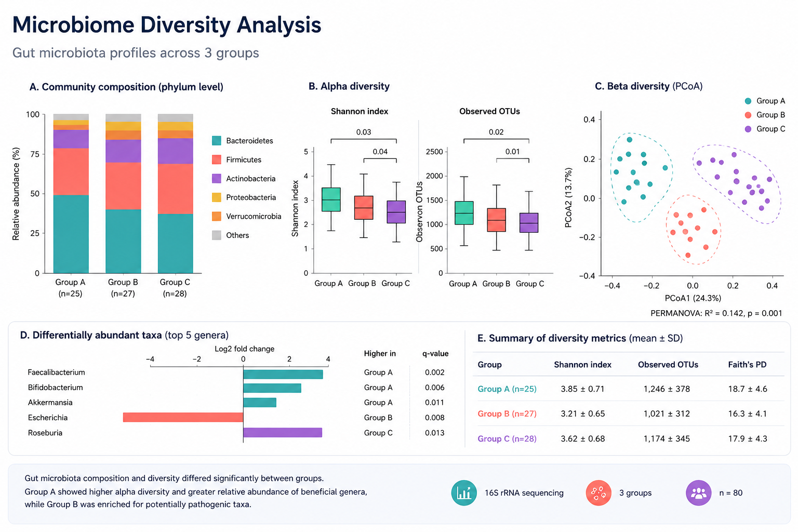Pick the Proteobacteria legend color swatch

click(x=217, y=197)
